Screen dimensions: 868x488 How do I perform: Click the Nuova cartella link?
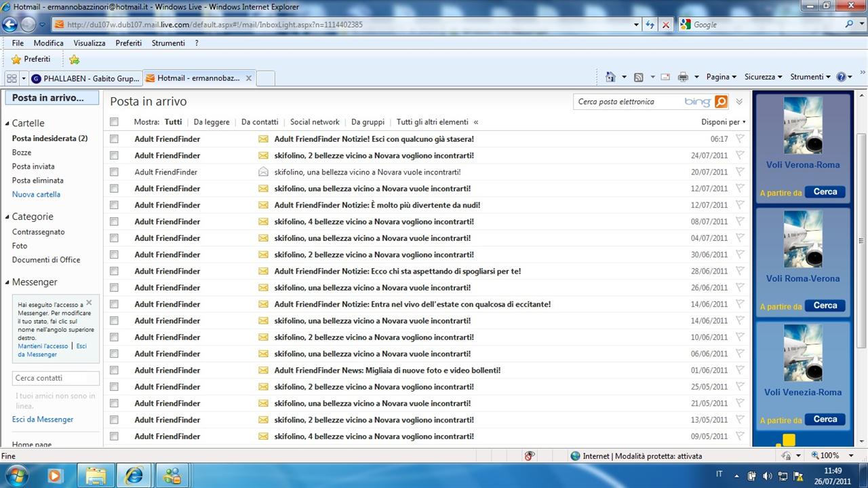[x=36, y=194]
